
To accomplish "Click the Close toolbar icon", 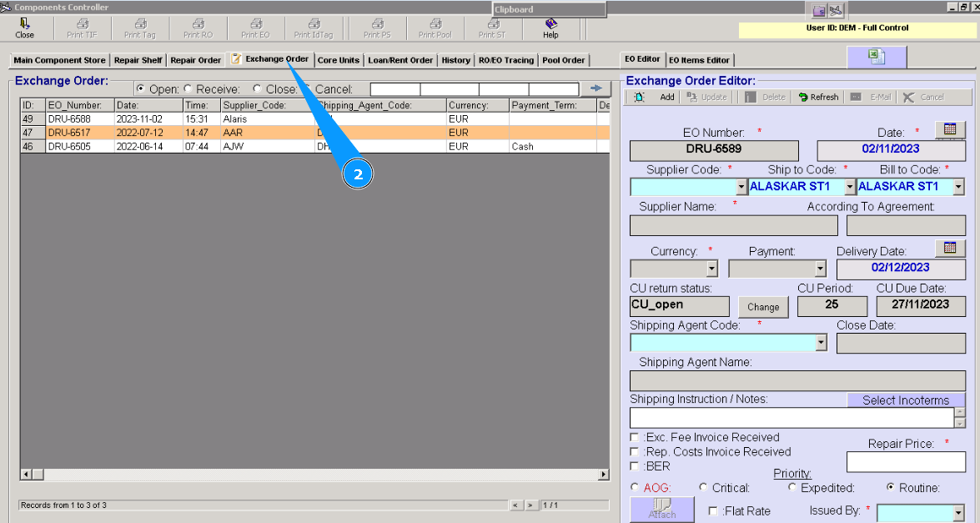I will pyautogui.click(x=24, y=23).
